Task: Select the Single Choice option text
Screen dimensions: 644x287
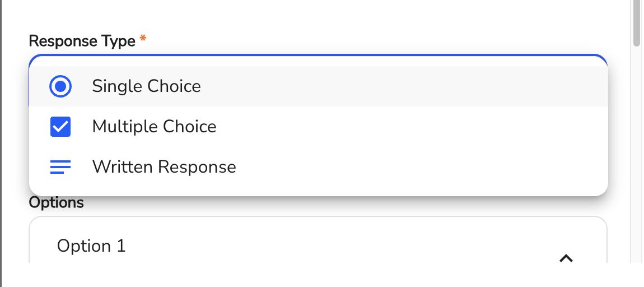Action: 146,86
